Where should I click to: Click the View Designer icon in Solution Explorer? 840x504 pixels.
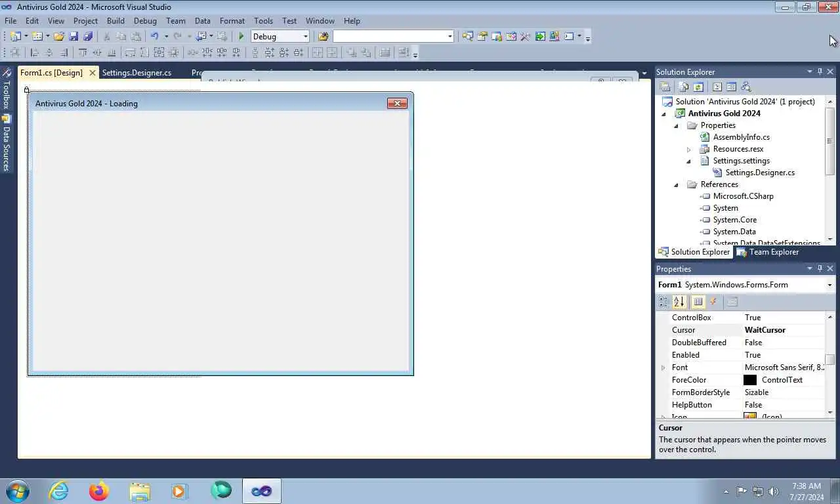[x=731, y=87]
